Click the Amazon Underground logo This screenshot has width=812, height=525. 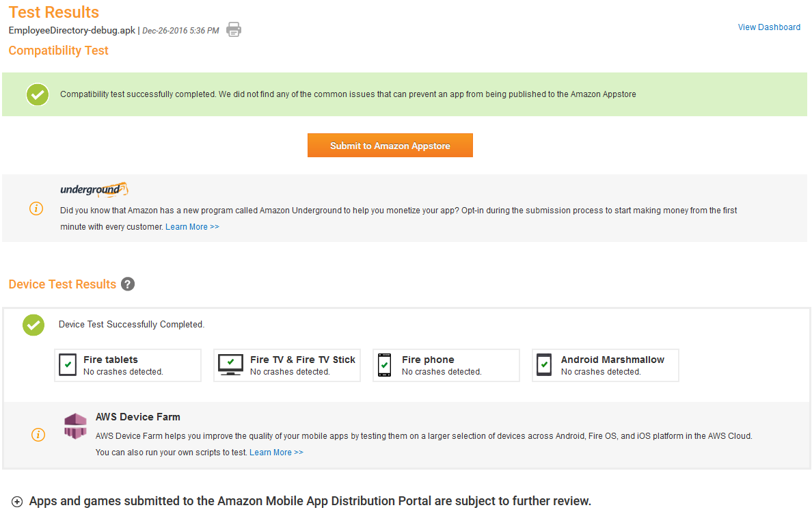[x=94, y=189]
